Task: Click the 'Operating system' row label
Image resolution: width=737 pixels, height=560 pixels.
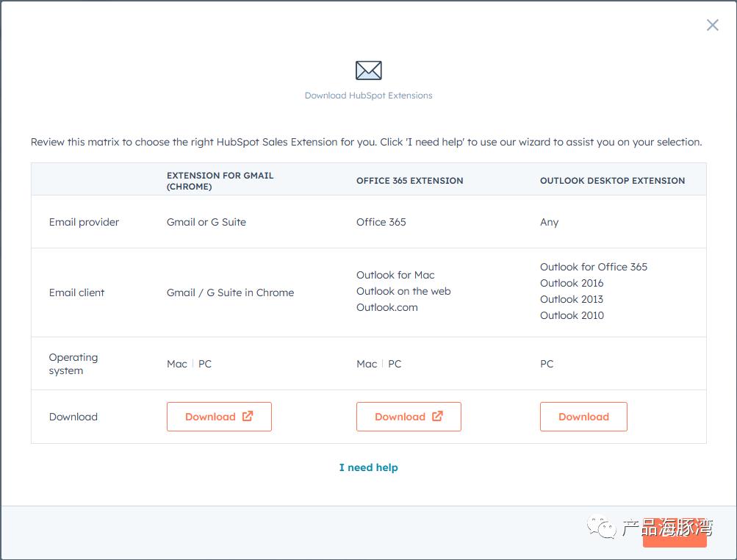Action: pyautogui.click(x=73, y=364)
